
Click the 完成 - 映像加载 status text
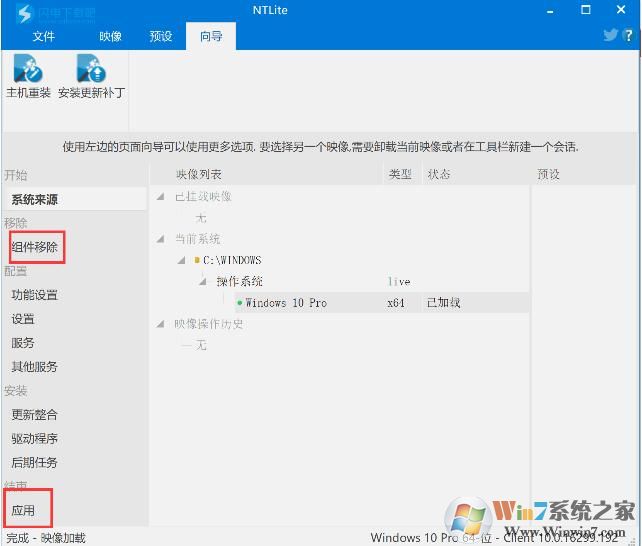click(x=46, y=538)
